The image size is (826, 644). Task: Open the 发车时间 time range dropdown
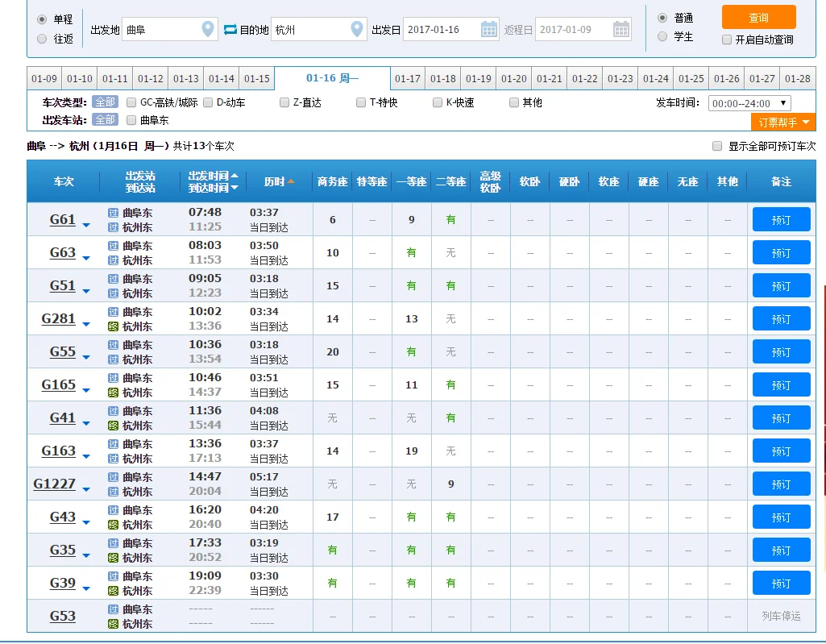[749, 103]
